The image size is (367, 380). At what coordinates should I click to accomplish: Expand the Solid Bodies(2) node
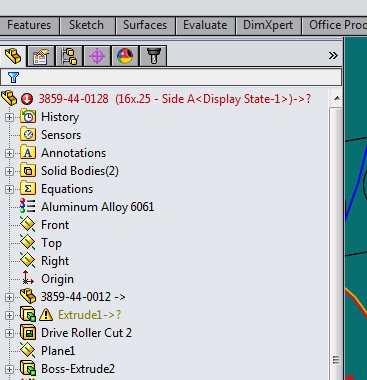pos(9,171)
